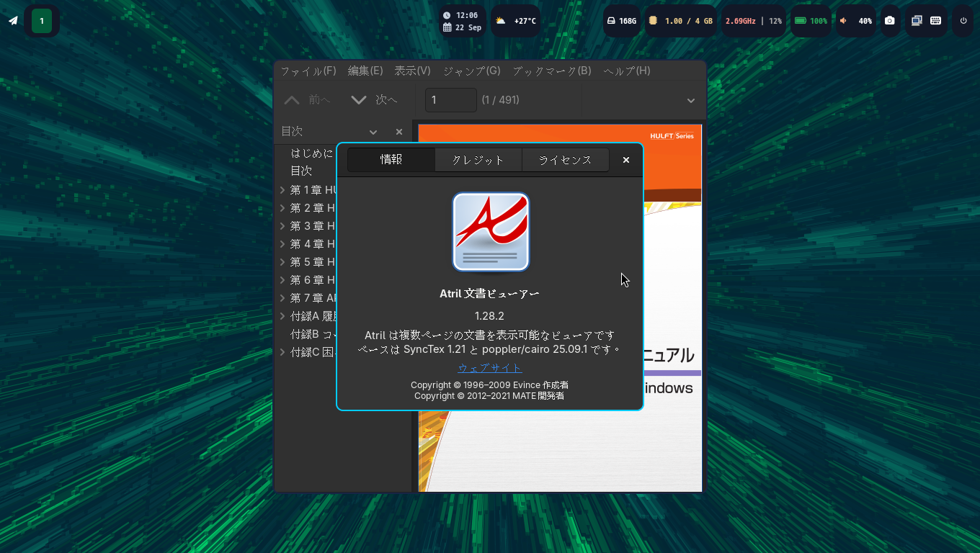Switch to workspace 1
Image resolution: width=980 pixels, height=553 pixels.
42,21
